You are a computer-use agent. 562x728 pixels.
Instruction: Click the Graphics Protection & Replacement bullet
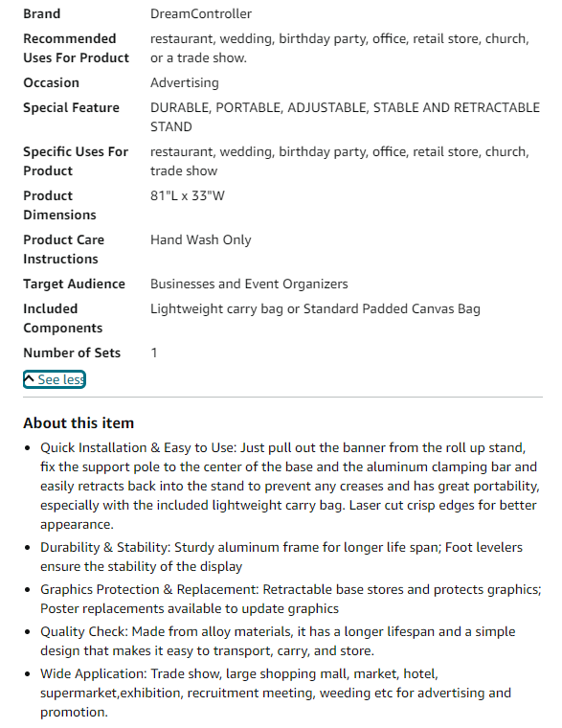point(291,599)
